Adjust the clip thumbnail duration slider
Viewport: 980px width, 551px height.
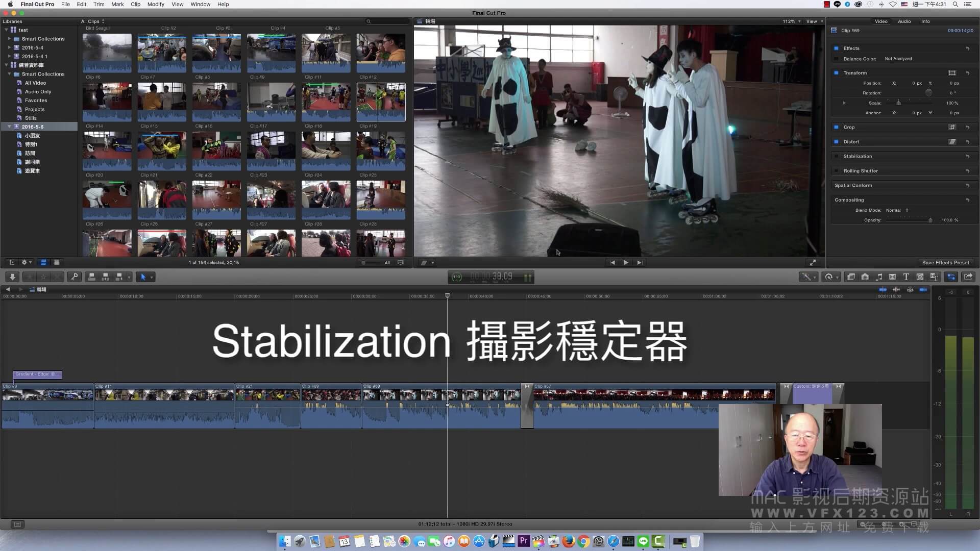point(363,263)
